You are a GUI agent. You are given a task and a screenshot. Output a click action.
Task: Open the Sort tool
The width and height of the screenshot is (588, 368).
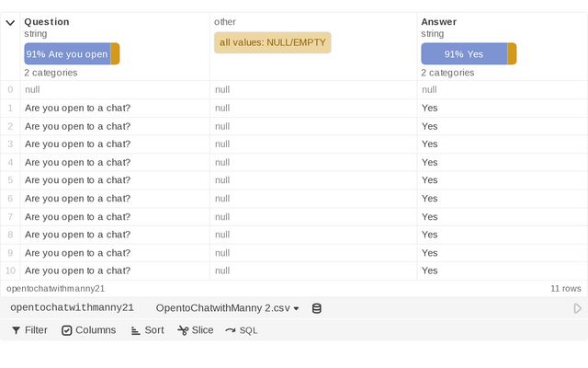coord(147,330)
